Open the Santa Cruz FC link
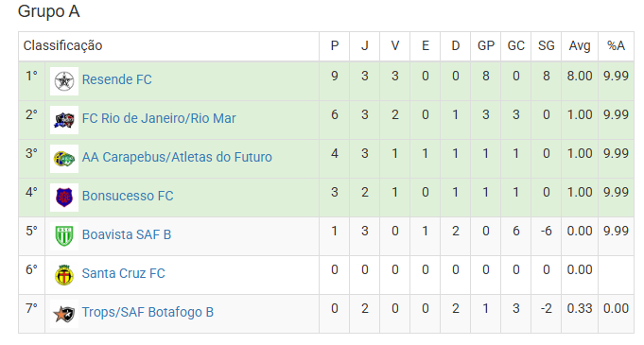This screenshot has height=345, width=644. 124,273
